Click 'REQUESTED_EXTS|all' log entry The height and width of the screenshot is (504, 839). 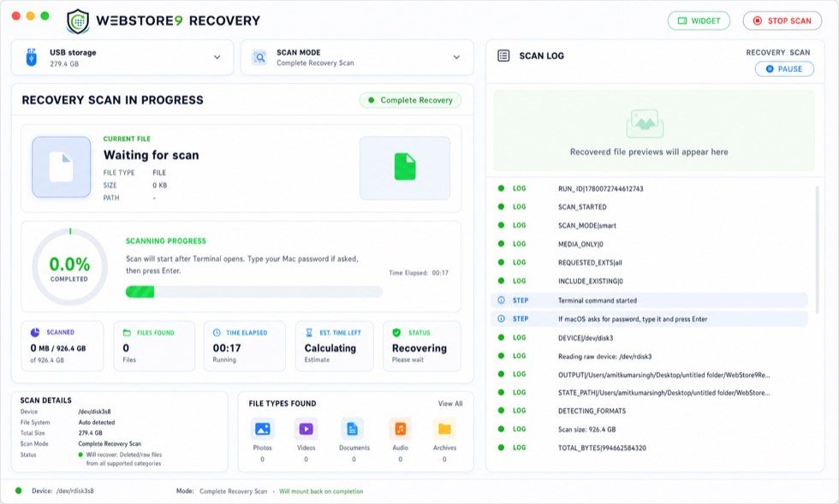click(x=590, y=263)
